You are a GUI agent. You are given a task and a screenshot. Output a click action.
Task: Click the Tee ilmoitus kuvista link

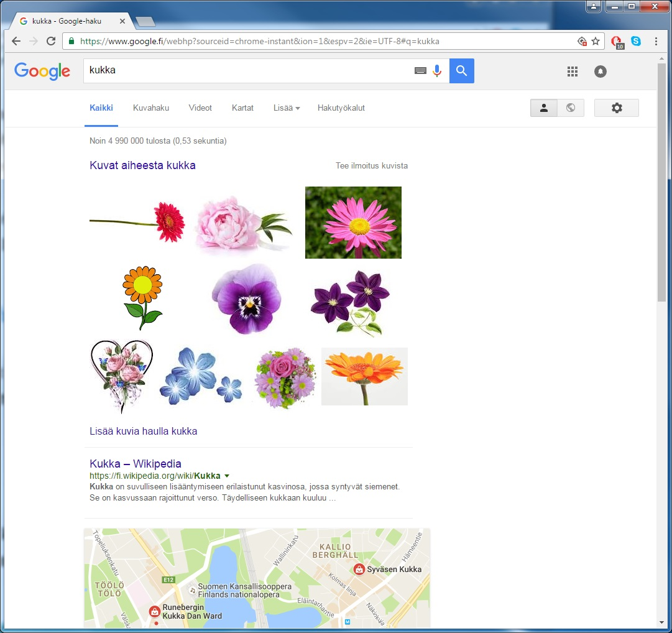click(x=372, y=166)
